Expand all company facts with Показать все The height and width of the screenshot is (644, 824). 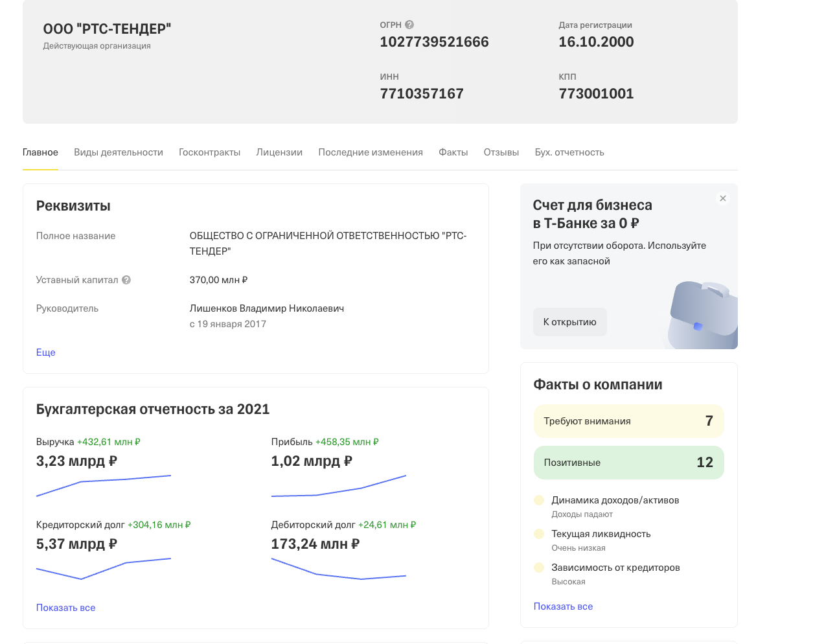pos(564,606)
